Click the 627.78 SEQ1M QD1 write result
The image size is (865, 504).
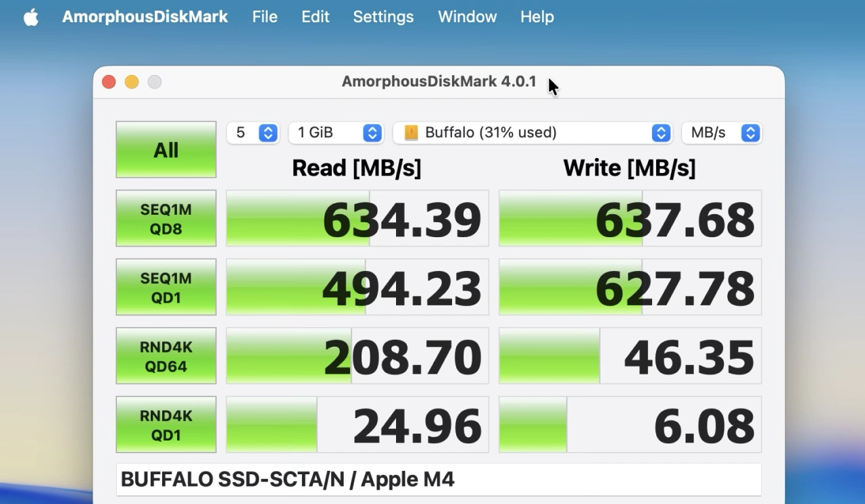[631, 287]
